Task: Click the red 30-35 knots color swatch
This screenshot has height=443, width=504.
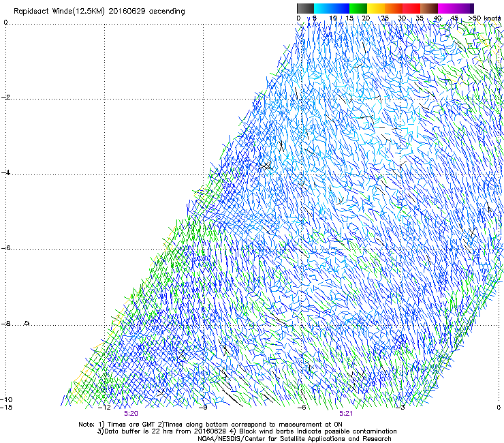Action: click(x=411, y=8)
